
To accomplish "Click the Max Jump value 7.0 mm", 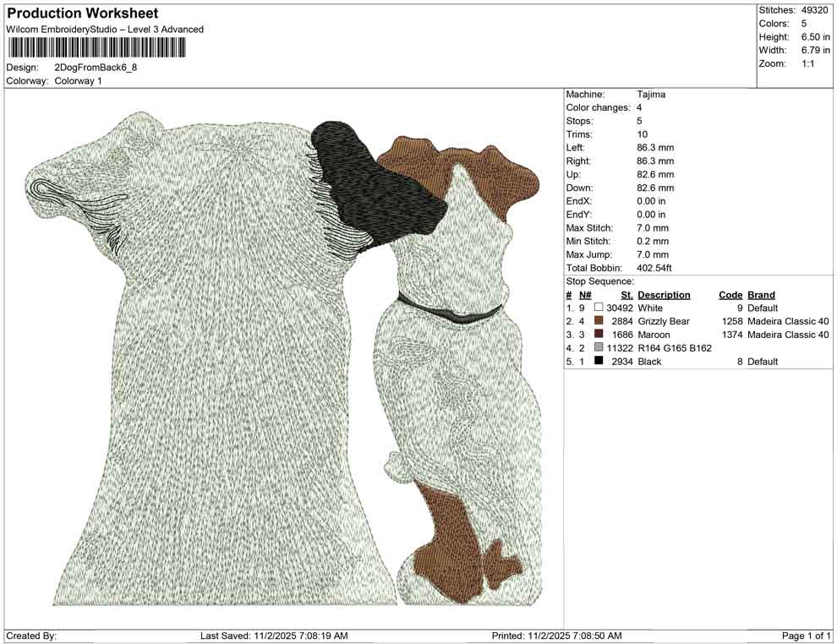I will pos(653,254).
